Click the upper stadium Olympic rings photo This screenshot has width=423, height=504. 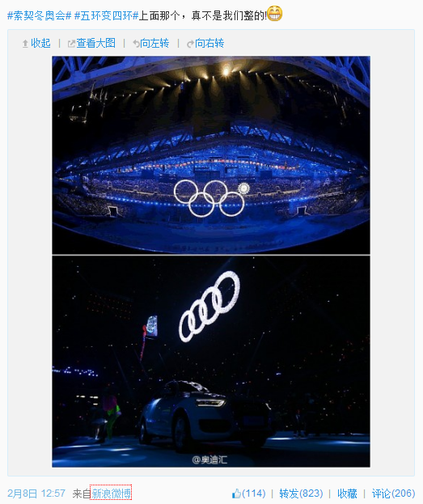pyautogui.click(x=211, y=155)
